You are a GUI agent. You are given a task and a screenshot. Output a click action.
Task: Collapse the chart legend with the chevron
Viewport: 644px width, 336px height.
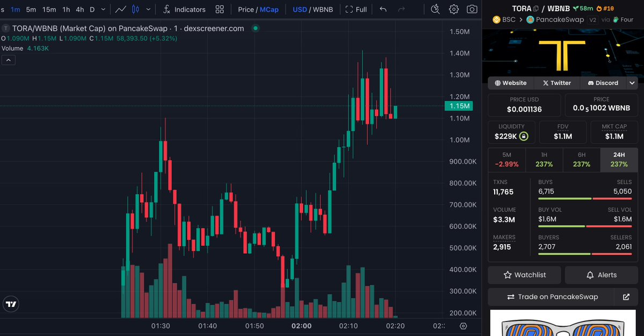click(8, 60)
